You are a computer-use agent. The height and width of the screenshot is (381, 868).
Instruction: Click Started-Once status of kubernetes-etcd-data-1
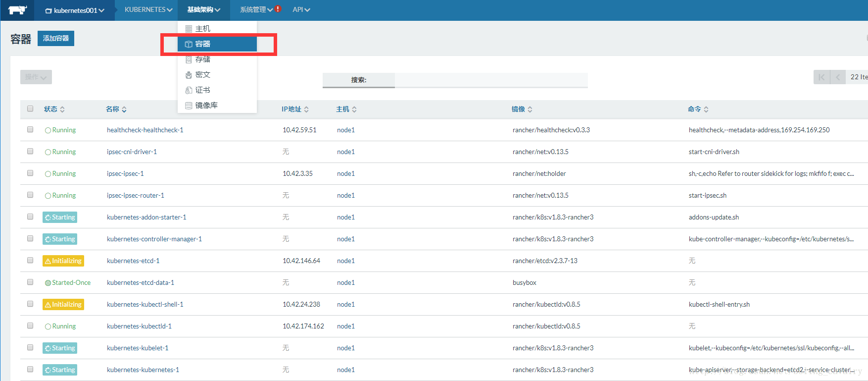coord(68,282)
